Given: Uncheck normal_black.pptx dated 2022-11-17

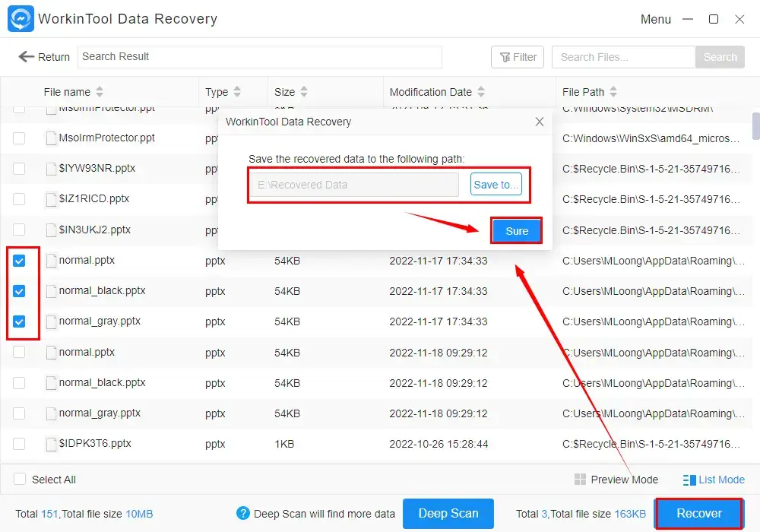Looking at the screenshot, I should 19,291.
